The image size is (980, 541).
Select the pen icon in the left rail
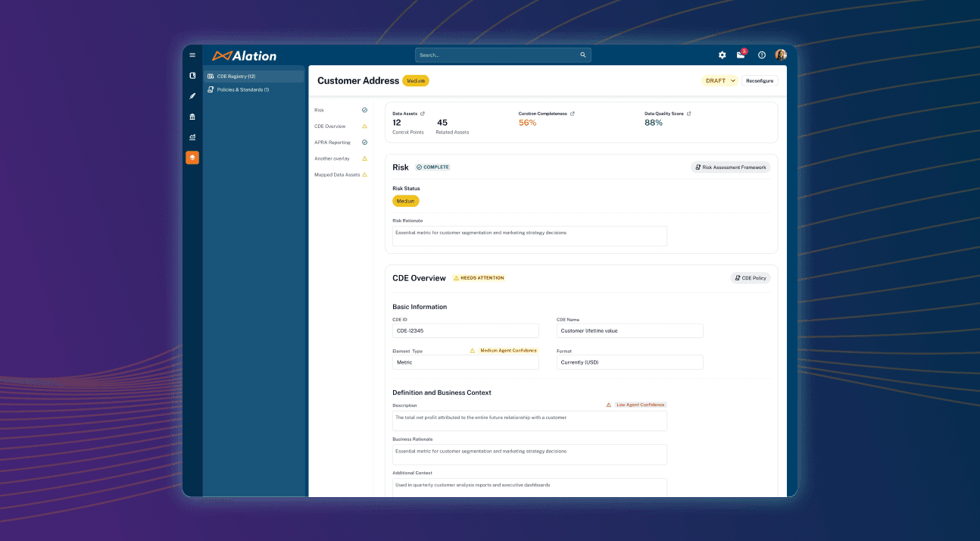coord(192,96)
